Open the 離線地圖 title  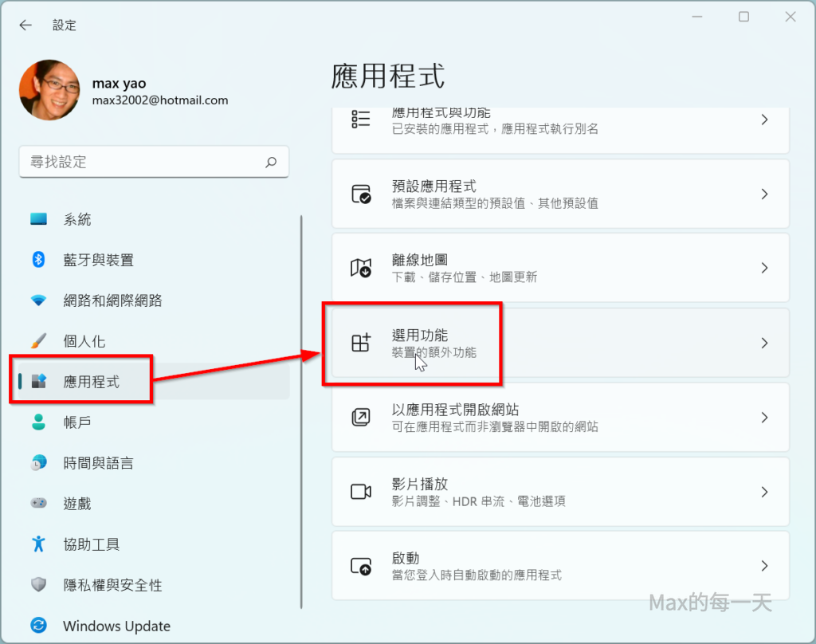[419, 260]
